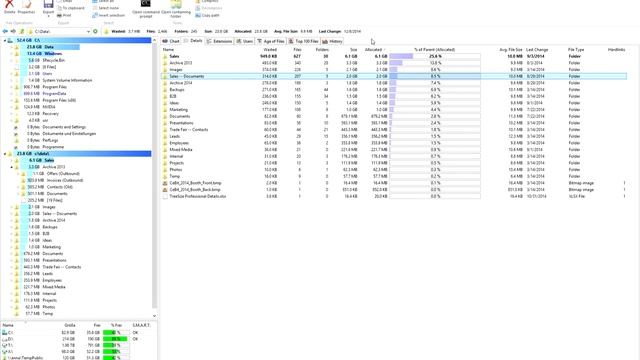
Task: Sort by the Wasted column header
Action: coord(270,50)
